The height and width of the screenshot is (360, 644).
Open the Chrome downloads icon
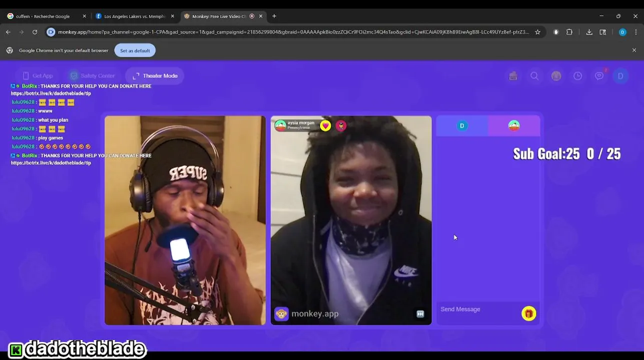coord(589,32)
